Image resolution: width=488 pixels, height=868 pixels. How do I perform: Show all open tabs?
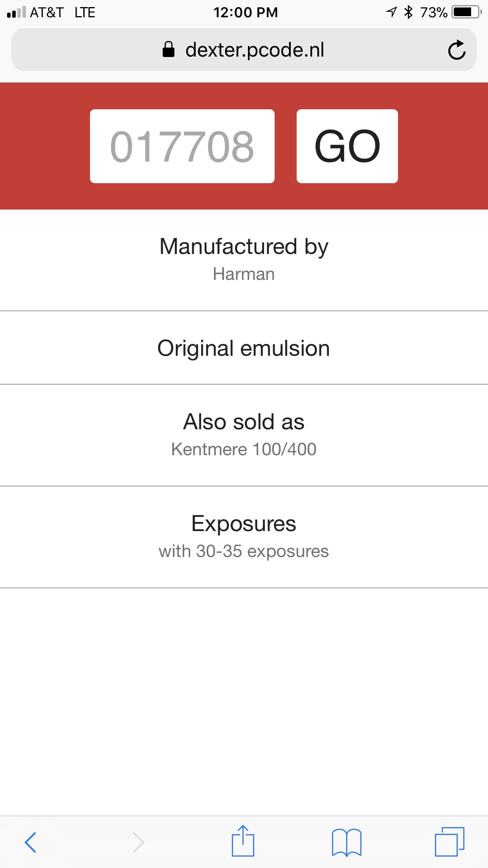click(x=449, y=841)
